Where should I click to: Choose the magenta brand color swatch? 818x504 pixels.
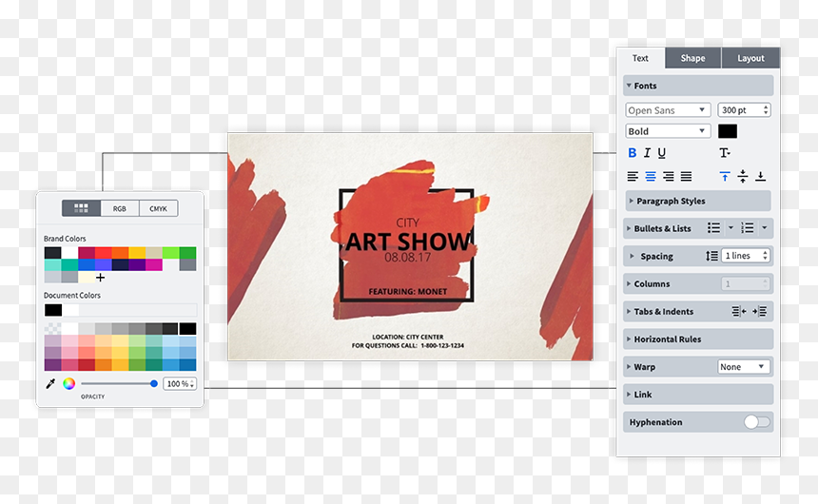coord(154,264)
